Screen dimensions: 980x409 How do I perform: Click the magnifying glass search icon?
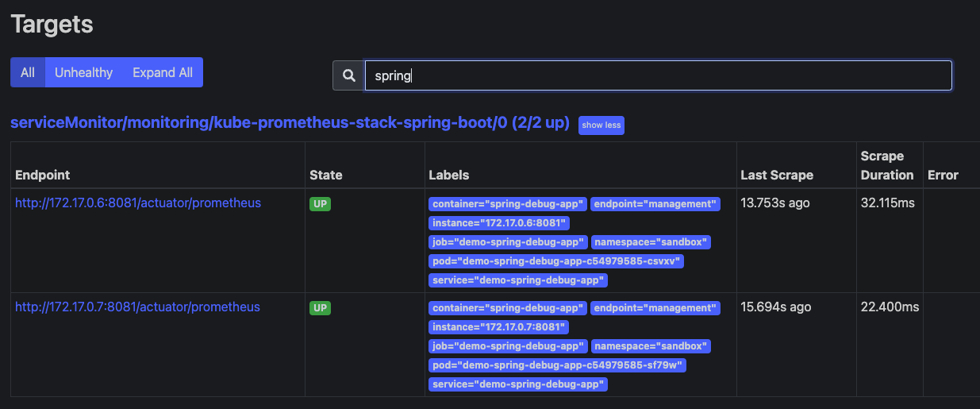[x=348, y=75]
